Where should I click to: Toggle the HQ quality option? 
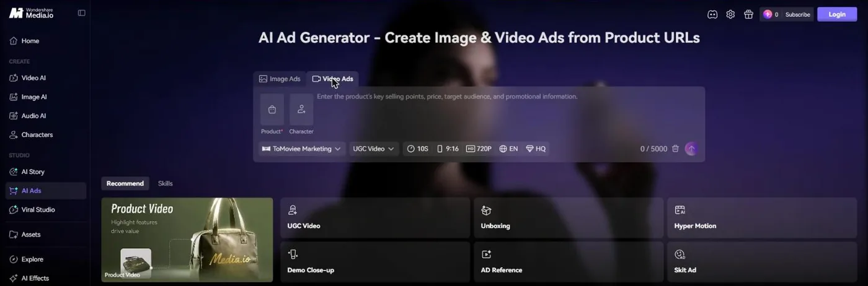pos(536,149)
